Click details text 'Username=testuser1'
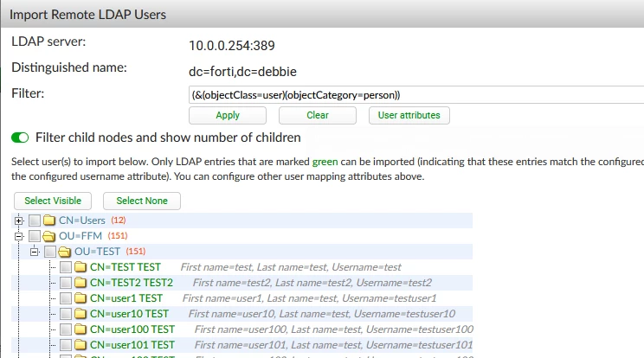Screen dimensions: 644x358 click(x=389, y=298)
